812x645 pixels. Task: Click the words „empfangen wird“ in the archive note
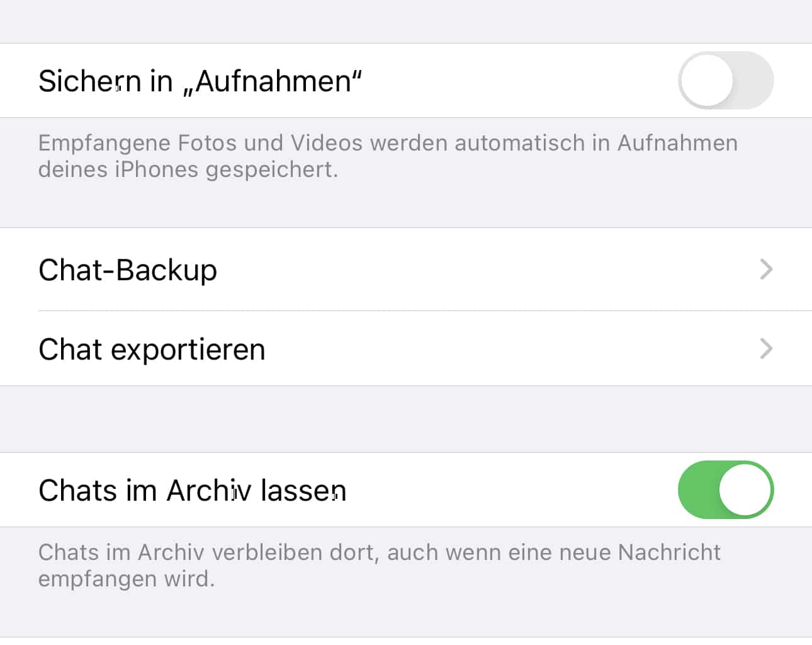pos(126,579)
